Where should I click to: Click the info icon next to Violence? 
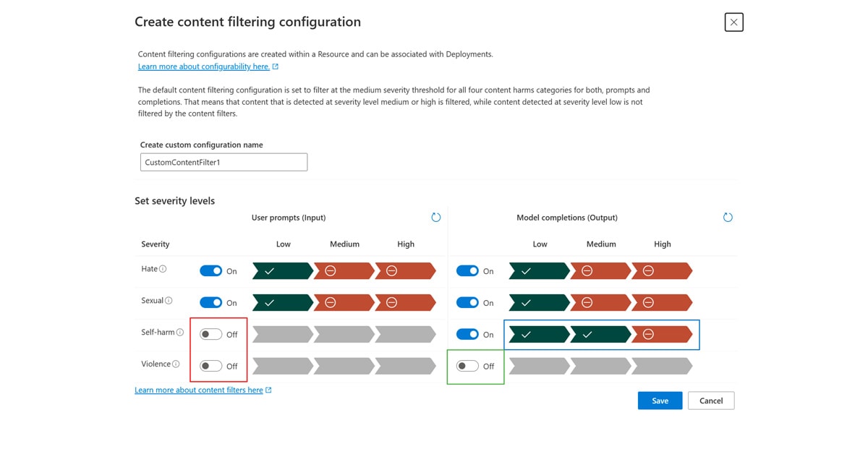[176, 364]
